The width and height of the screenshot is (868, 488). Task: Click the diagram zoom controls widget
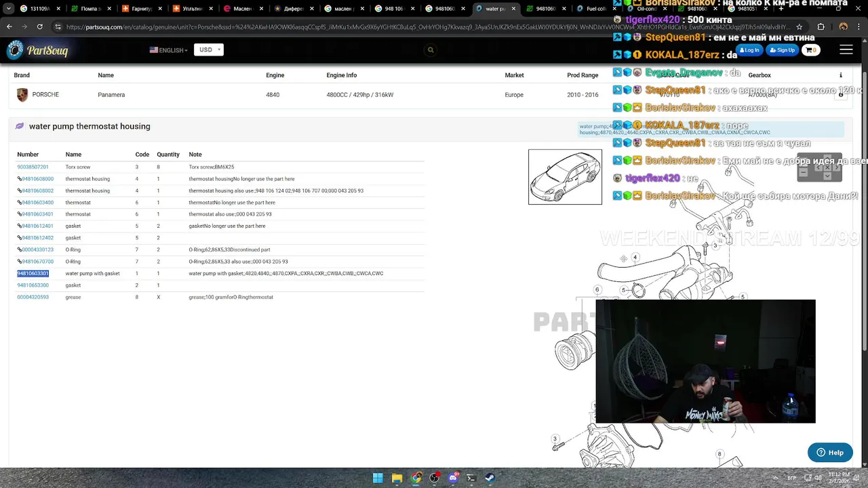click(819, 168)
